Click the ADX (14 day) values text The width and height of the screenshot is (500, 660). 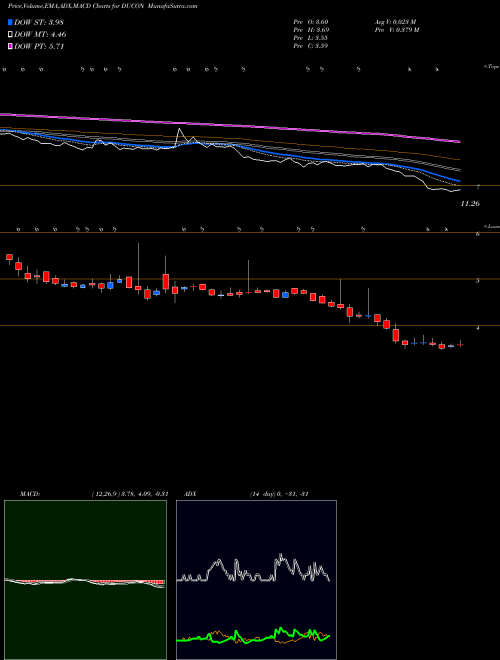click(x=279, y=494)
